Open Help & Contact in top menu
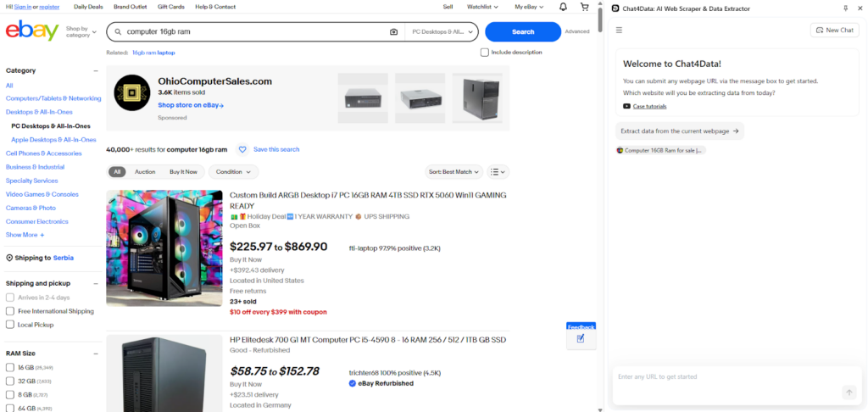This screenshot has width=868, height=412. tap(215, 7)
